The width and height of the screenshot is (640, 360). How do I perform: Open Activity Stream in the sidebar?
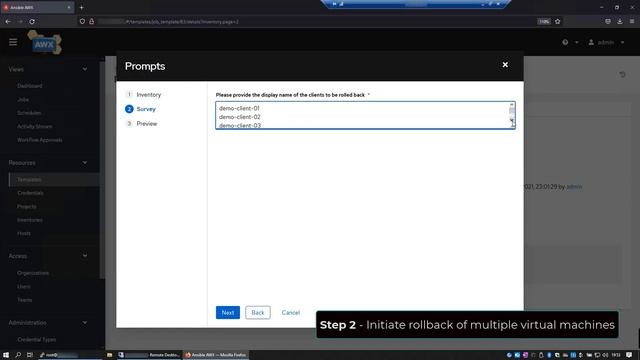[x=35, y=127]
